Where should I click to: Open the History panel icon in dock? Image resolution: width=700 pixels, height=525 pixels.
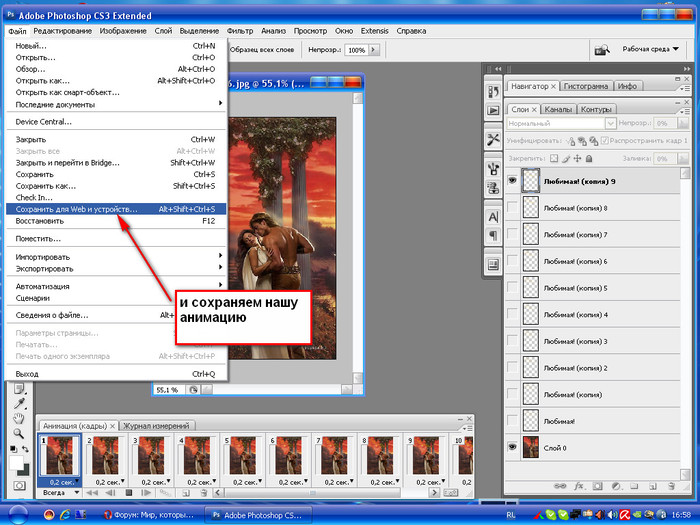pyautogui.click(x=493, y=92)
